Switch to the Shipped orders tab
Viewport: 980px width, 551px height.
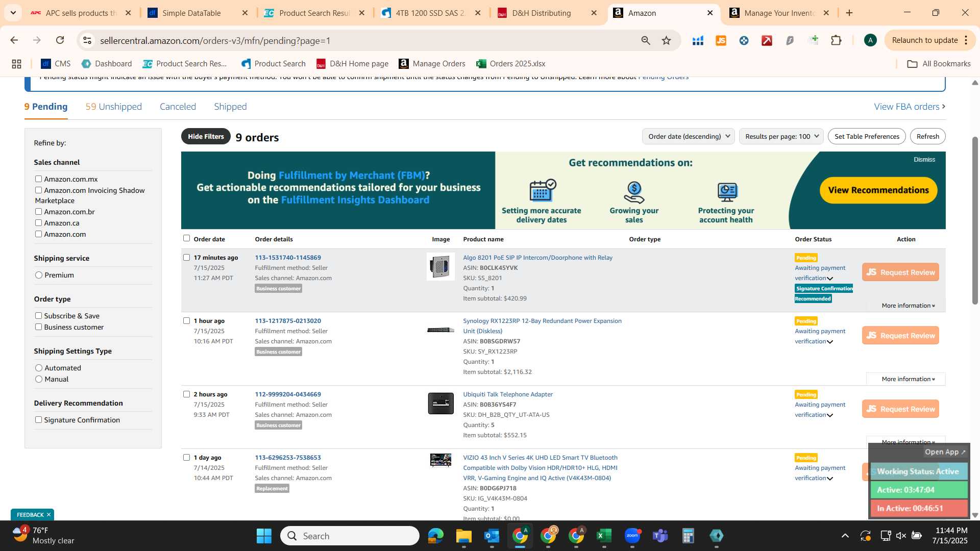(230, 107)
